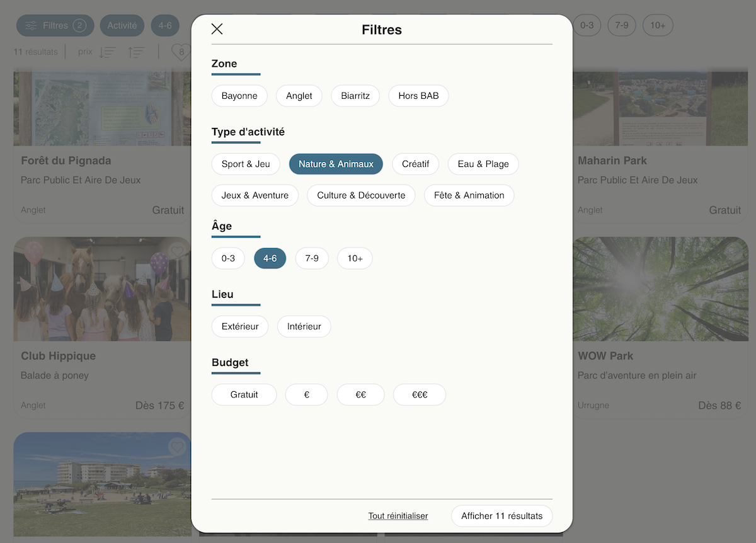Toggle the Eau & Plage activity filter
Screen dimensions: 756x543
click(483, 164)
